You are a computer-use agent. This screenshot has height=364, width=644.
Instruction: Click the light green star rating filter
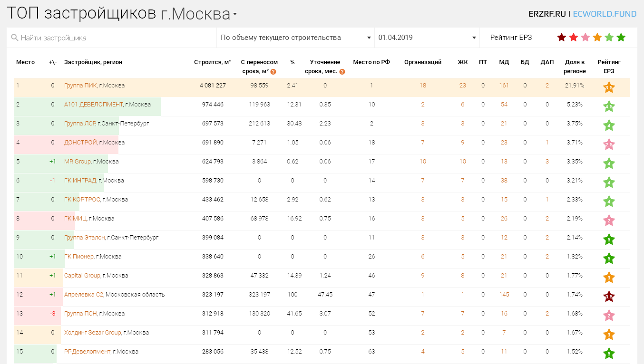tap(609, 38)
